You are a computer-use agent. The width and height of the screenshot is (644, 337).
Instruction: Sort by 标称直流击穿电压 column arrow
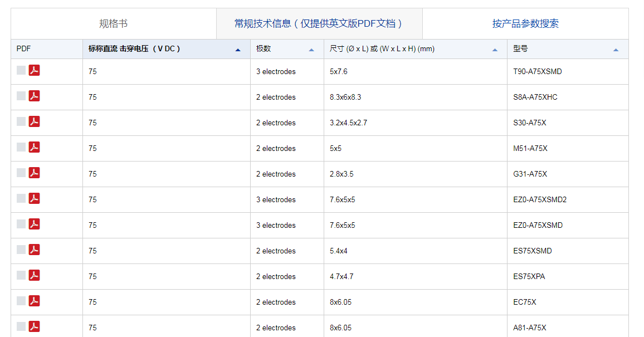238,50
